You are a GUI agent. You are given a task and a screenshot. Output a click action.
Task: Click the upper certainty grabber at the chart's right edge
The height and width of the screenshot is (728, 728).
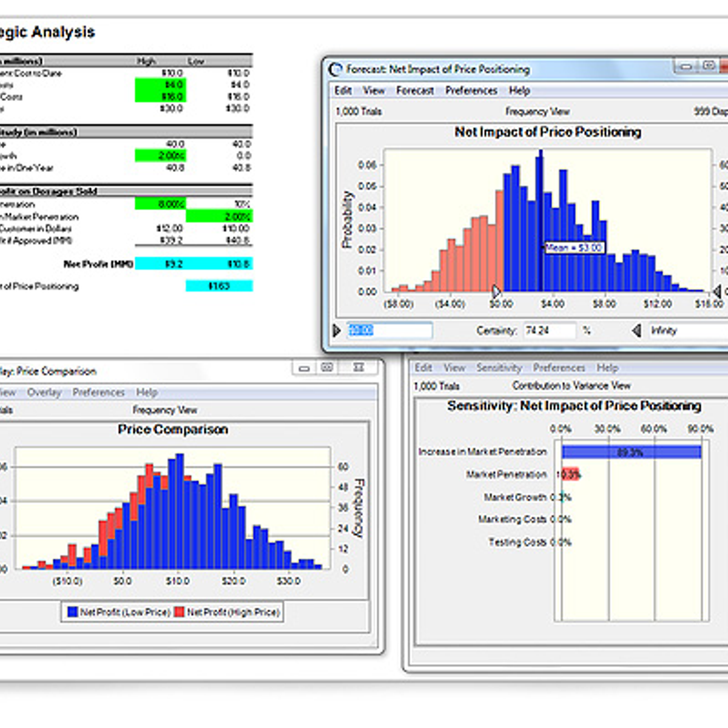[717, 292]
